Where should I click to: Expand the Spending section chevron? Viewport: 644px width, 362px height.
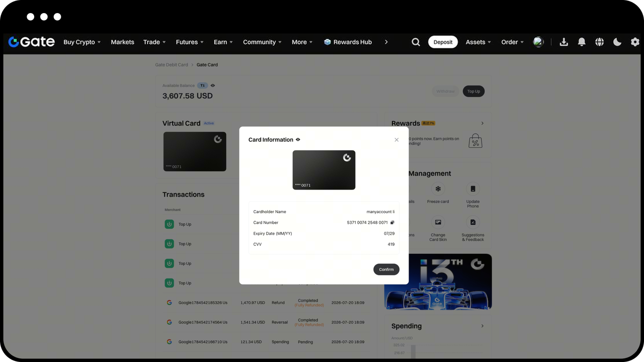482,326
